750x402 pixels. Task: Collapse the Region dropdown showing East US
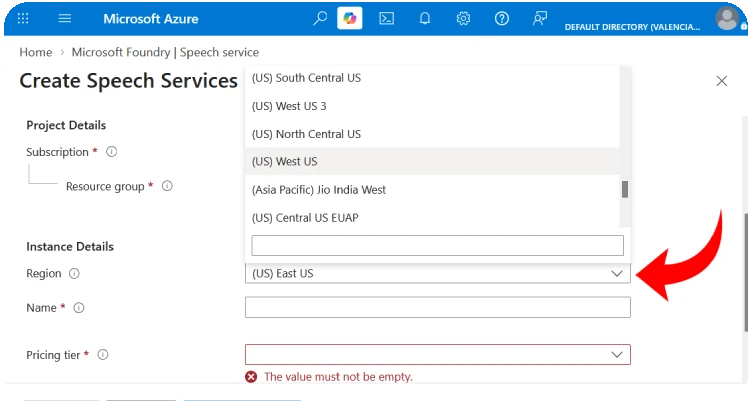pos(438,273)
